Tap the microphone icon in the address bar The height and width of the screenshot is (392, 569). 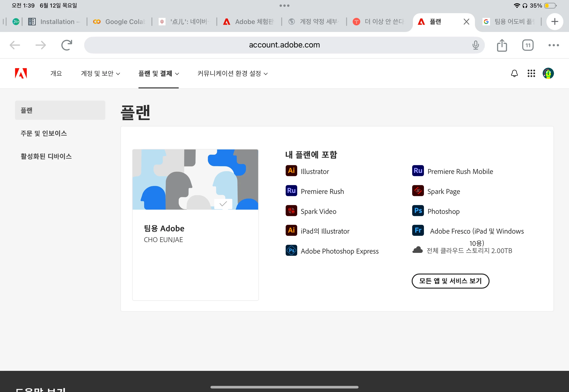coord(475,45)
